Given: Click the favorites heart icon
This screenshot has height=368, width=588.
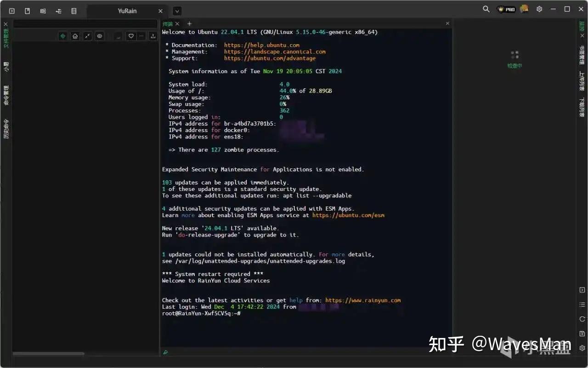Looking at the screenshot, I should pos(131,36).
